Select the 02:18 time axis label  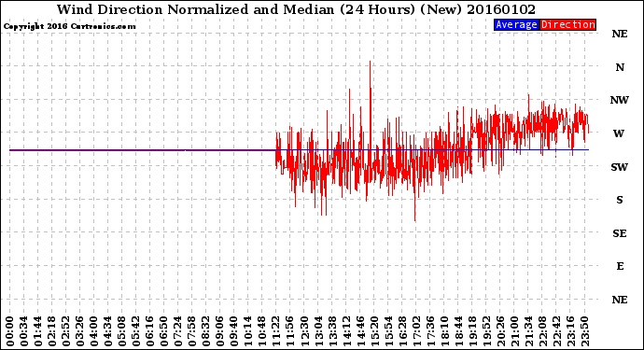pos(51,331)
